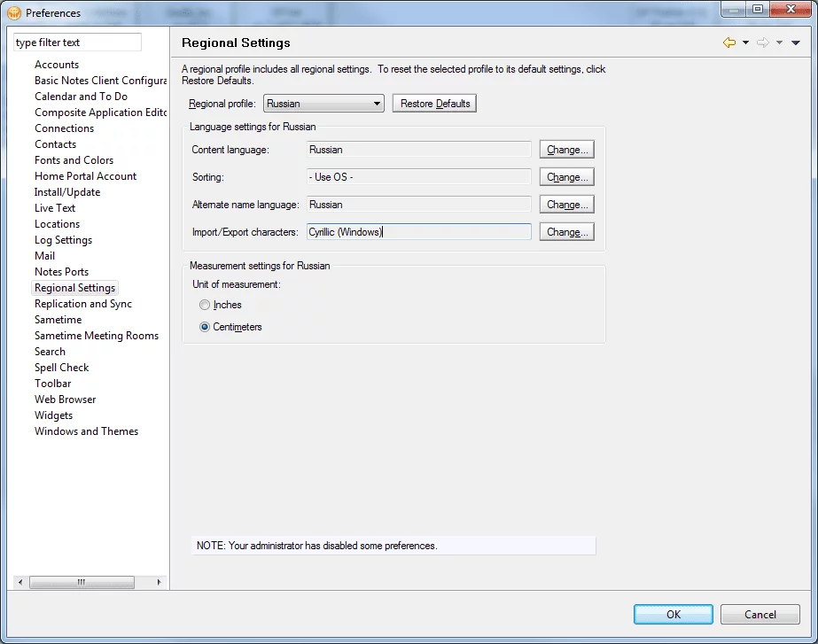
Task: Select Sametime Meeting Rooms in the list
Action: [97, 336]
